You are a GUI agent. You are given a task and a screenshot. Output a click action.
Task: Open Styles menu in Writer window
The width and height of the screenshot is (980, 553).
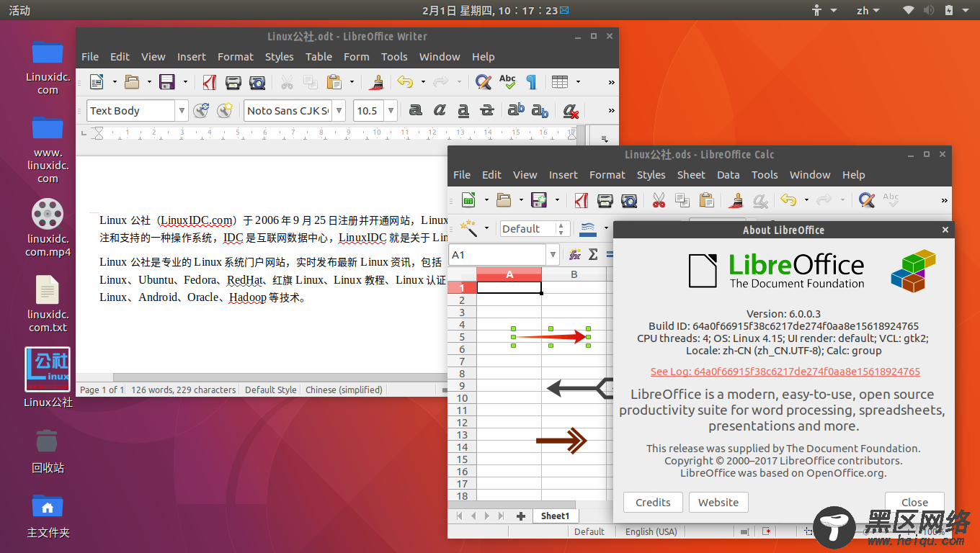click(279, 57)
